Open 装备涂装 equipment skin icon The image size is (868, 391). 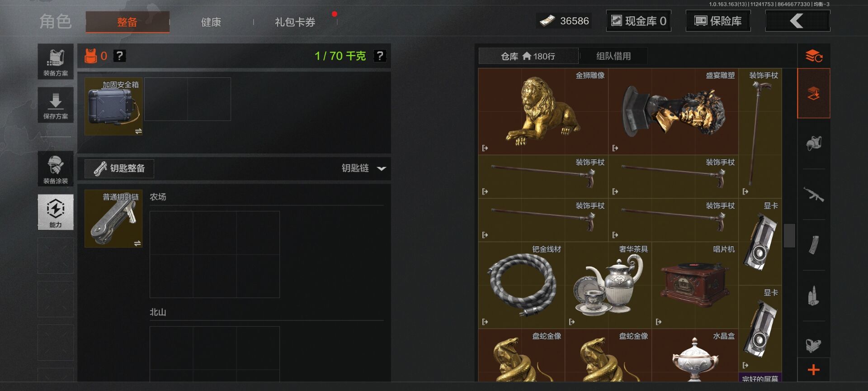56,169
